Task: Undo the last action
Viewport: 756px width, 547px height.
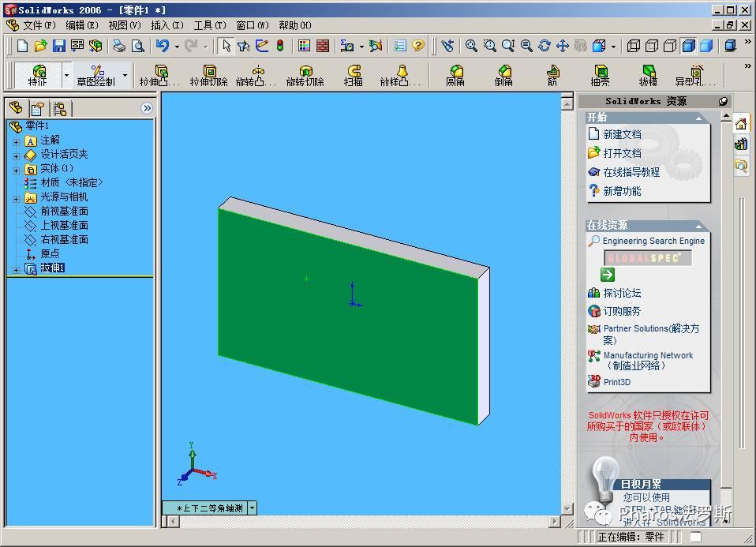Action: coord(163,46)
